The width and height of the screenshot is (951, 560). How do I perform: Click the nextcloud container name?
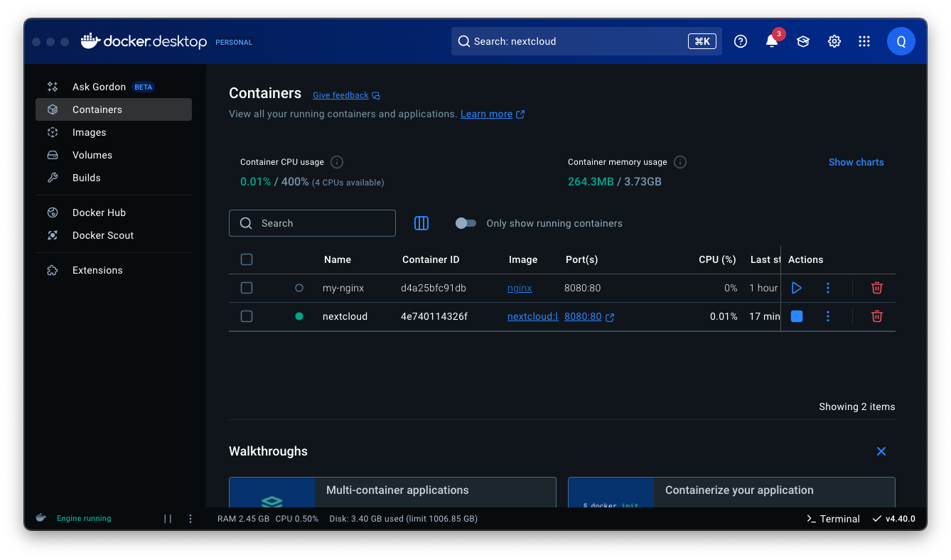point(345,316)
